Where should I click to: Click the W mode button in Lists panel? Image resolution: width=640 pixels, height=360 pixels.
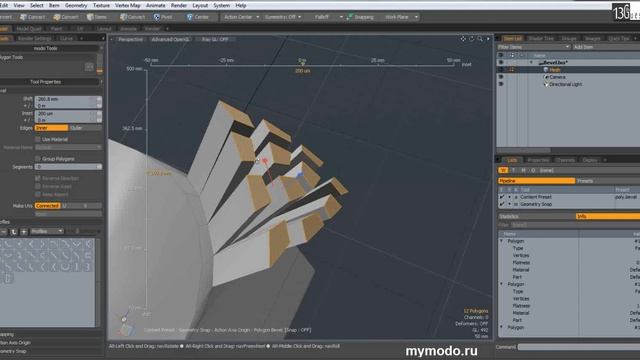point(503,170)
